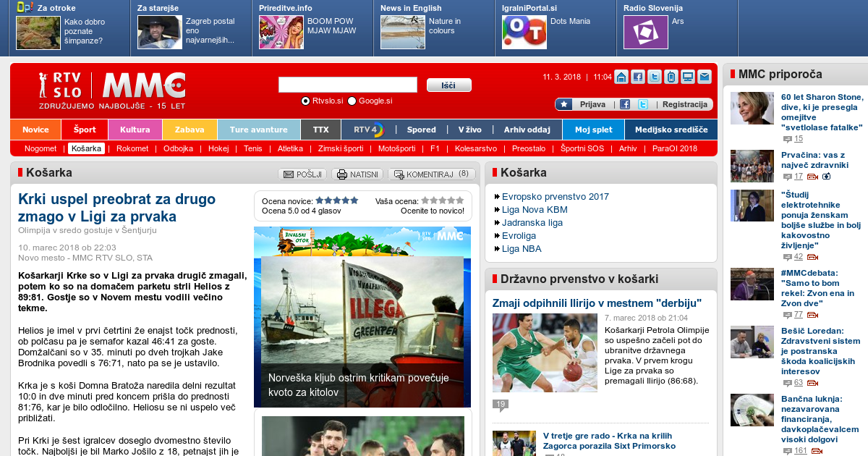Switch to the Nogomet sports subtab
868x456 pixels.
(x=41, y=148)
